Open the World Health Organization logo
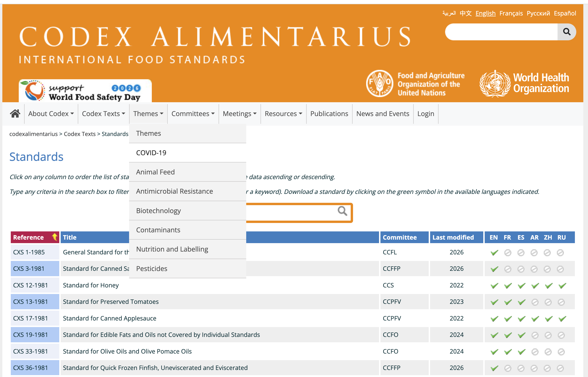Screen dimensions: 588x377 (524, 84)
